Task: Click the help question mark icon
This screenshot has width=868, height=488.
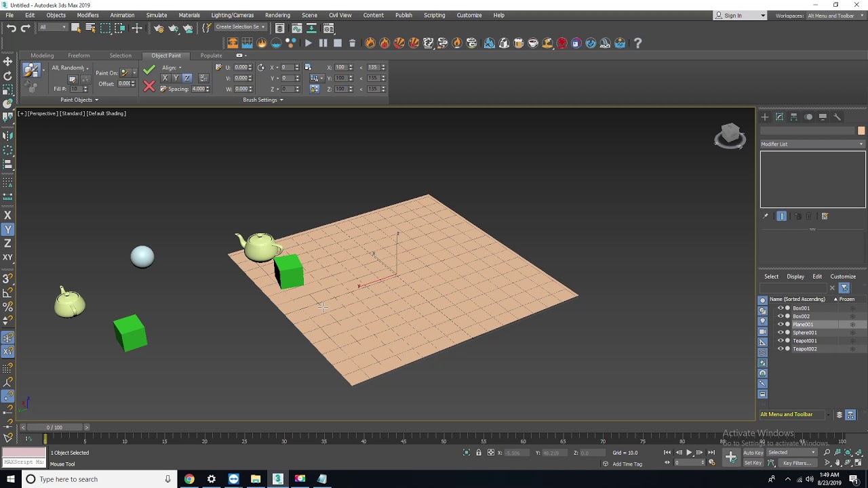Action: coord(637,43)
